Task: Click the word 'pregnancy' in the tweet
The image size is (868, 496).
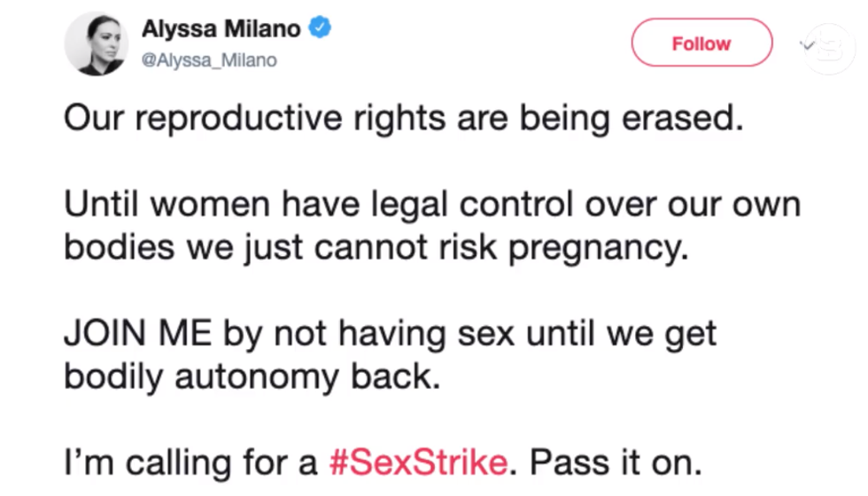Action: (607, 249)
